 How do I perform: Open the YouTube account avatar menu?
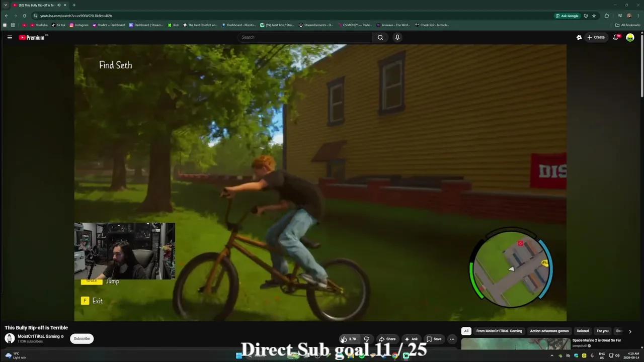(x=630, y=37)
